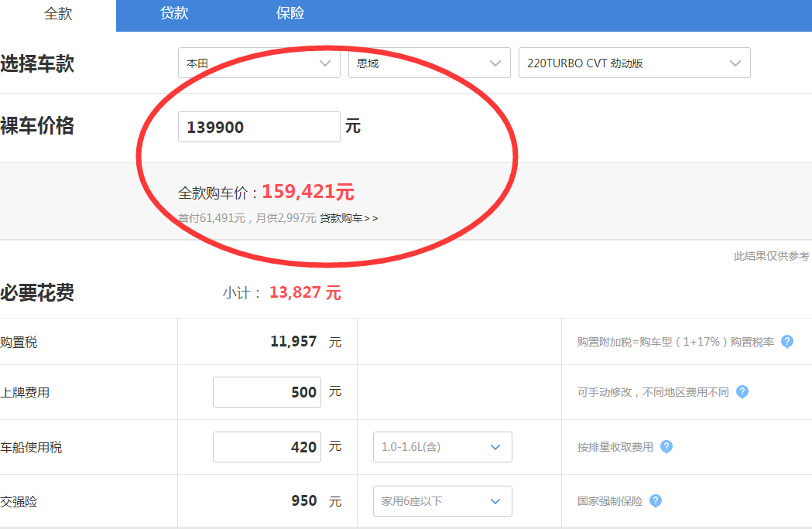Switch to the 全款 tab

click(x=58, y=13)
